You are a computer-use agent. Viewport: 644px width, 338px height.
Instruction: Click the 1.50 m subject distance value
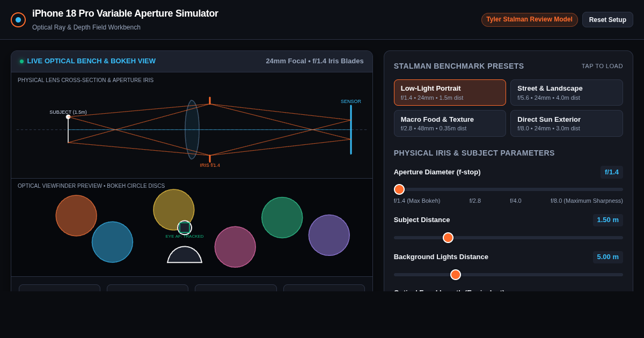pyautogui.click(x=608, y=220)
